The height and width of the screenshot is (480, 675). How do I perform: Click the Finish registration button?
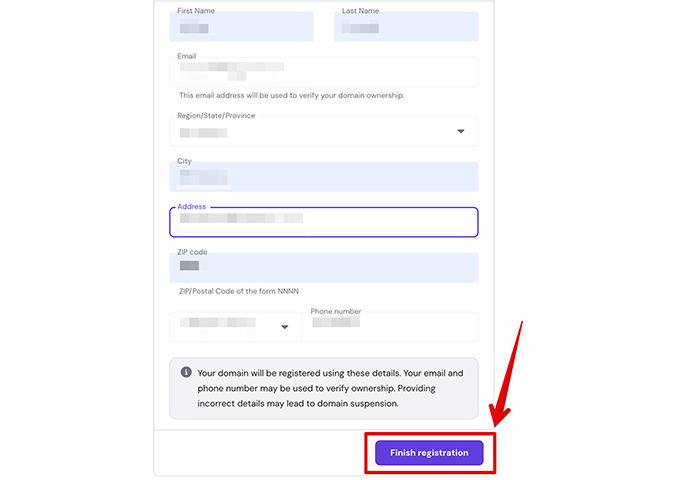pyautogui.click(x=429, y=452)
